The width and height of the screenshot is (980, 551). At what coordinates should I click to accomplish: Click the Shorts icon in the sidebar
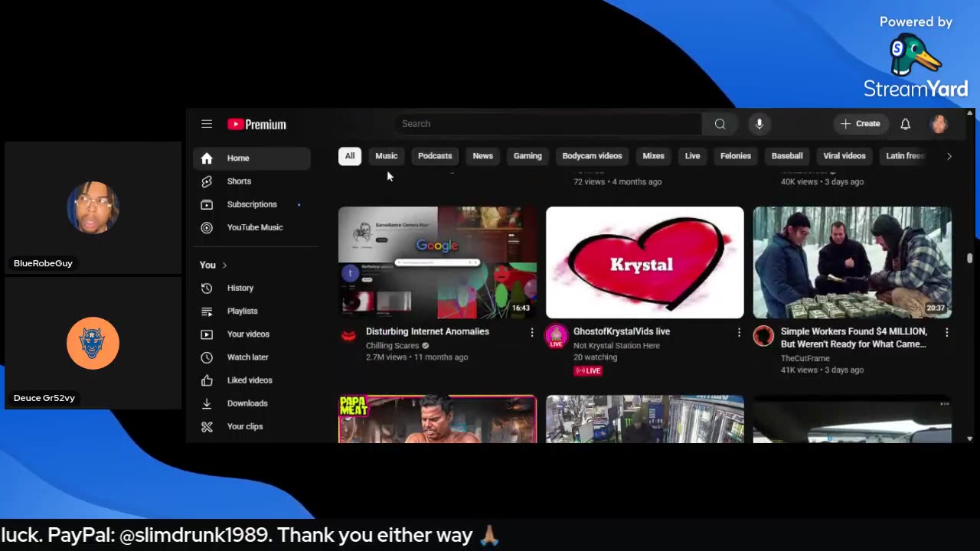pos(207,181)
